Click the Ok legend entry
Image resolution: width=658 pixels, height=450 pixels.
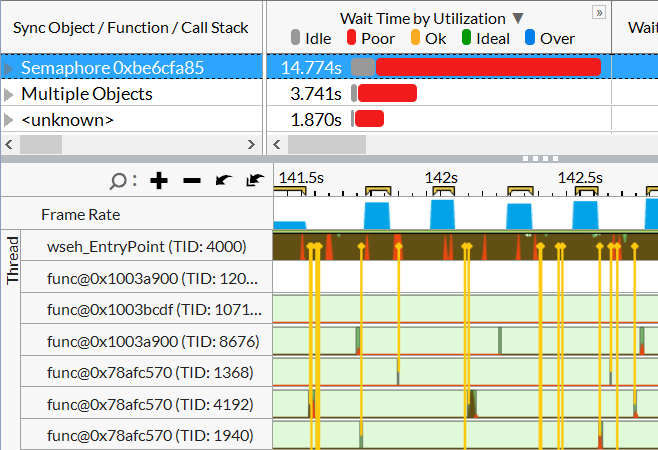pyautogui.click(x=428, y=38)
